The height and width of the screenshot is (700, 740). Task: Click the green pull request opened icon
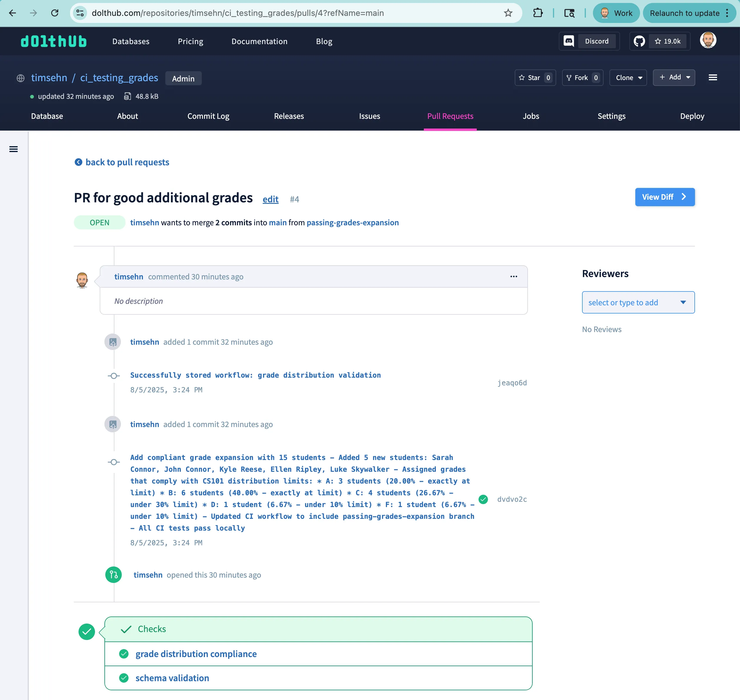point(114,575)
